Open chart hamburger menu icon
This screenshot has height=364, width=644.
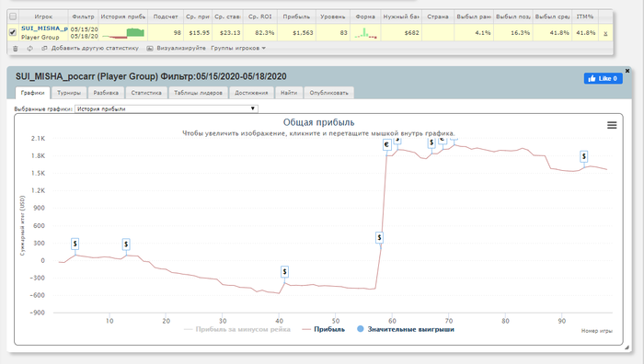pos(612,125)
